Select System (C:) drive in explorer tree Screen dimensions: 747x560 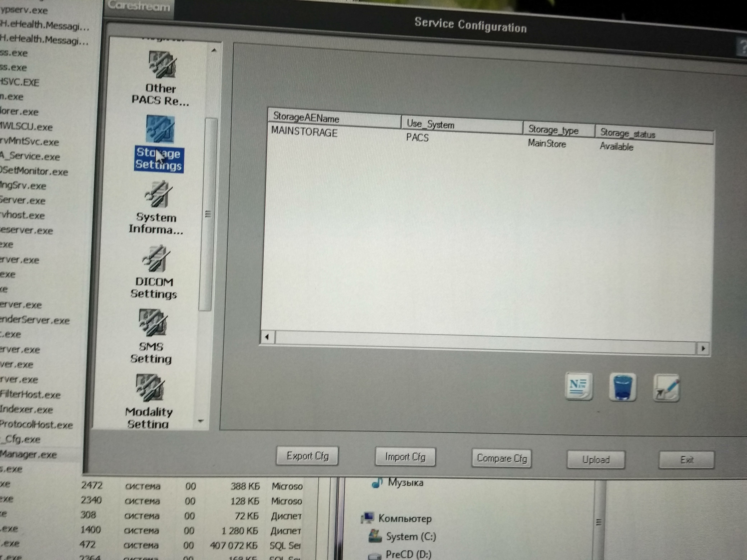click(411, 537)
